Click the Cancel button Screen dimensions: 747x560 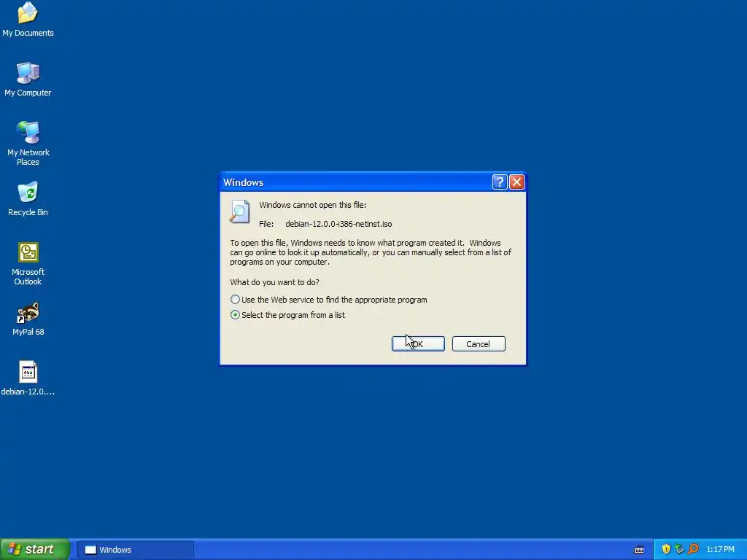(479, 344)
